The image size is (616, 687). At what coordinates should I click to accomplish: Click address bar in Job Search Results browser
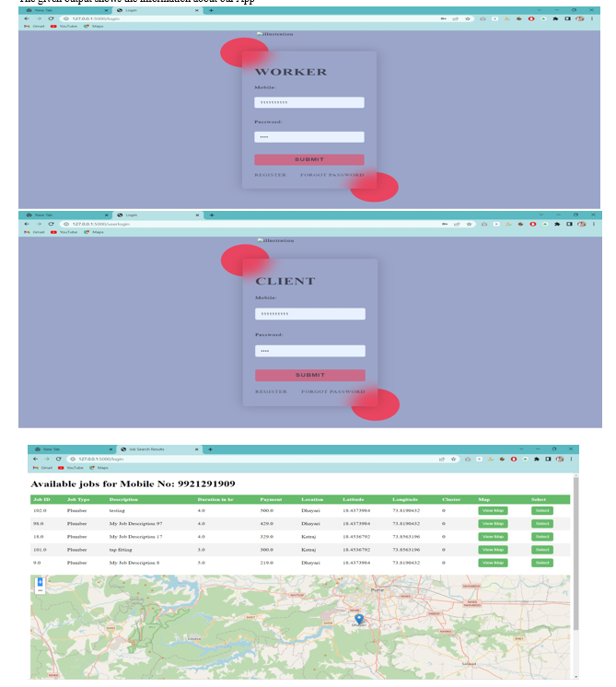coord(262,460)
